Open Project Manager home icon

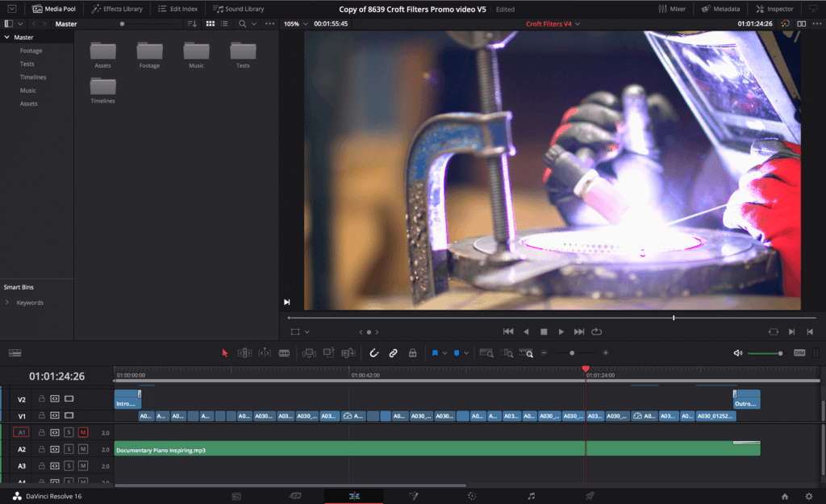tap(784, 496)
